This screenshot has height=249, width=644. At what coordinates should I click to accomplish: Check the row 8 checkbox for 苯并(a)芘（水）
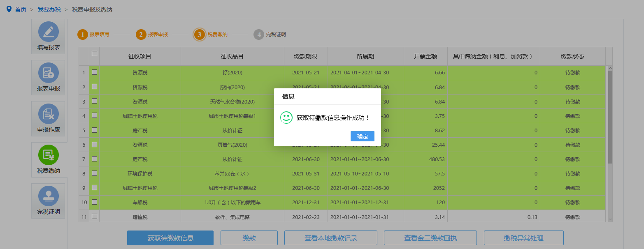pyautogui.click(x=94, y=173)
